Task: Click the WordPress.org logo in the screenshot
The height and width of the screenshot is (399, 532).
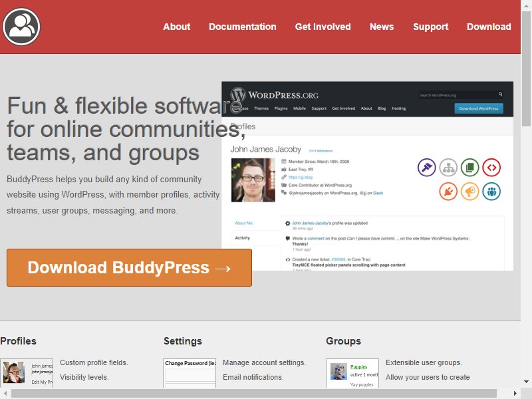Action: click(x=275, y=95)
